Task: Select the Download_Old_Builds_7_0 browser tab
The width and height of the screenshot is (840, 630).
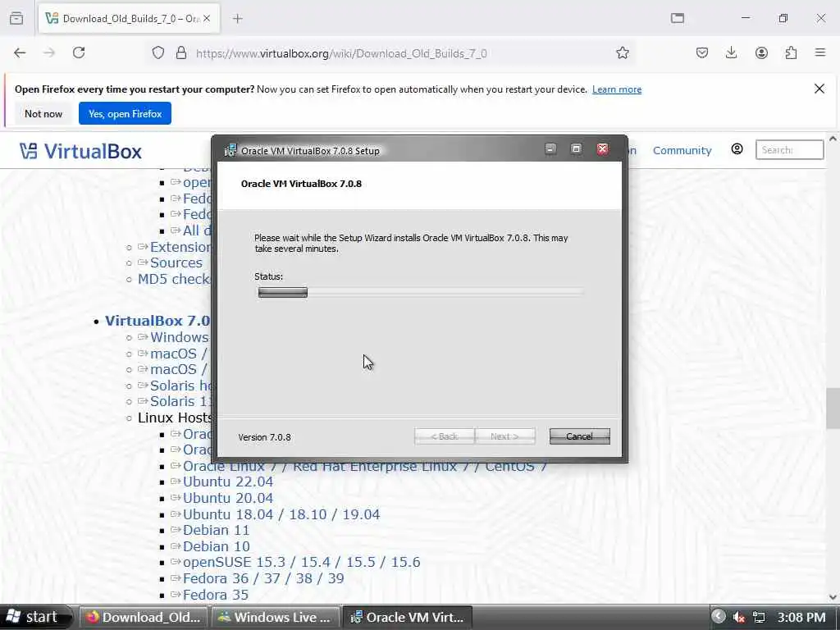Action: 129,19
